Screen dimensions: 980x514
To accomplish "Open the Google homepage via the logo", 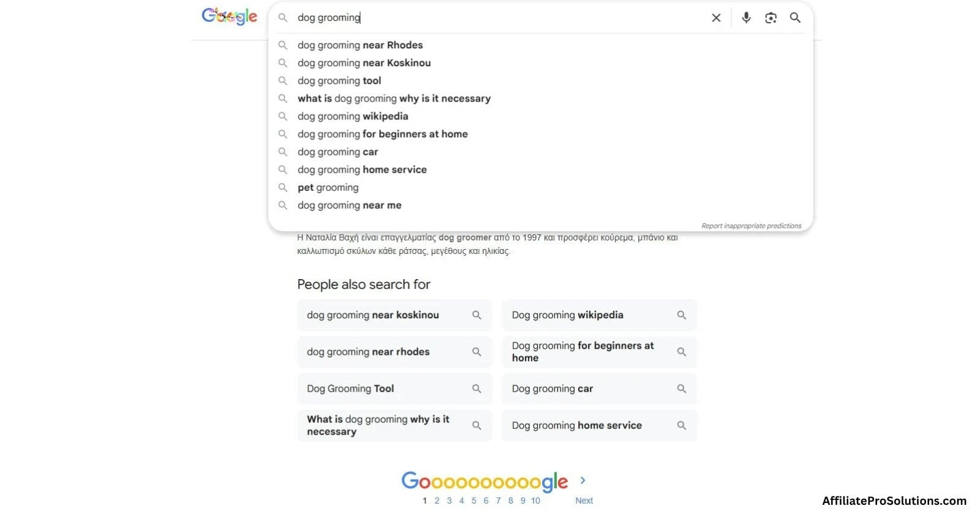I will pyautogui.click(x=229, y=17).
